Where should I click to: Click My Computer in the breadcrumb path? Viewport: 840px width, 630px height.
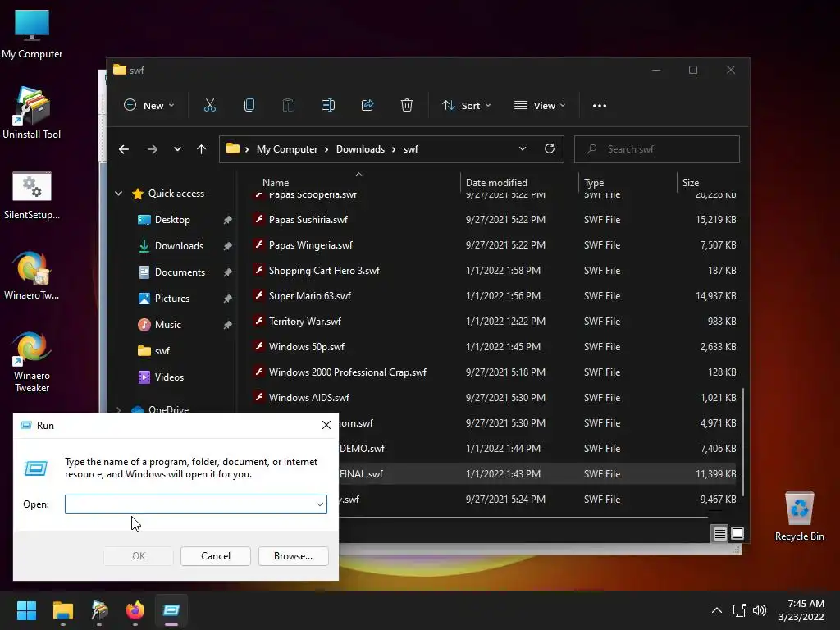[x=286, y=149]
